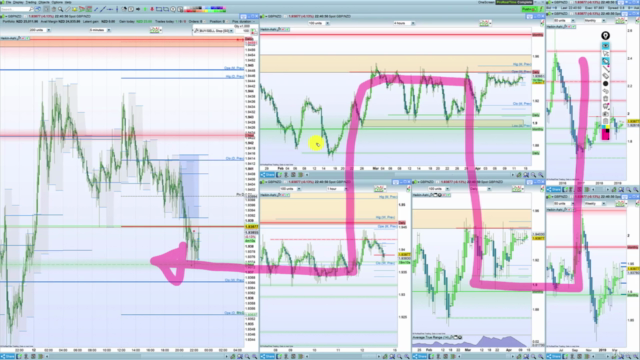Toggle the eye visibility in drawing toolbar
Image resolution: width=640 pixels, height=360 pixels.
[605, 46]
